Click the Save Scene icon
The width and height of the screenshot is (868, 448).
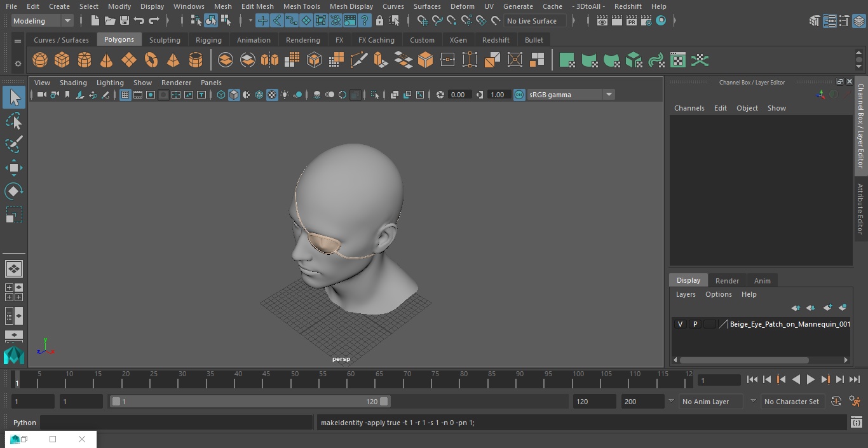coord(125,21)
